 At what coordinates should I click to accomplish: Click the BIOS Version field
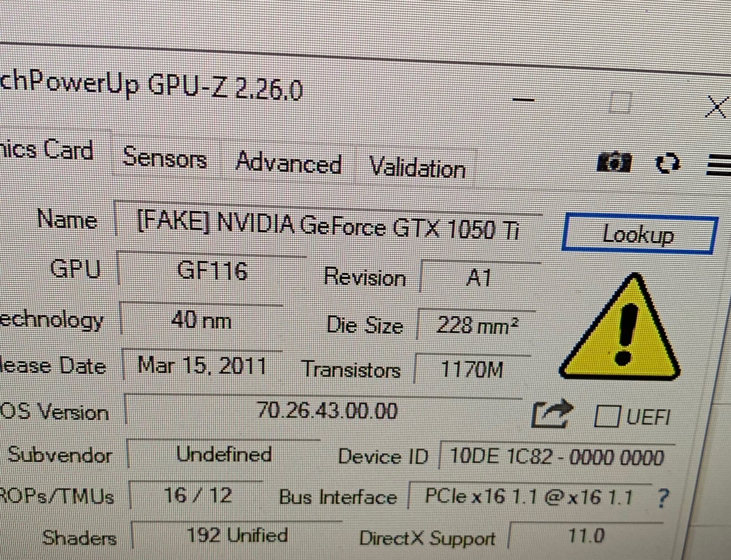tap(326, 410)
